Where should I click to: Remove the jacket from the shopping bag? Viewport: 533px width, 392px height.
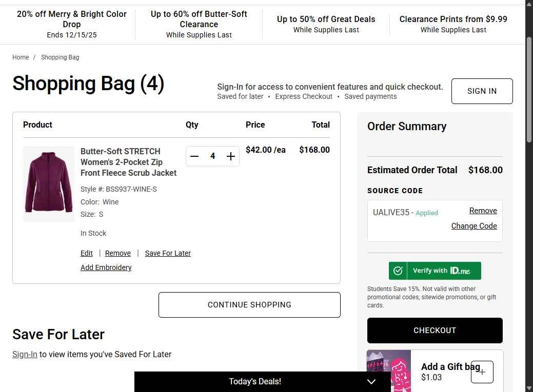tap(118, 253)
